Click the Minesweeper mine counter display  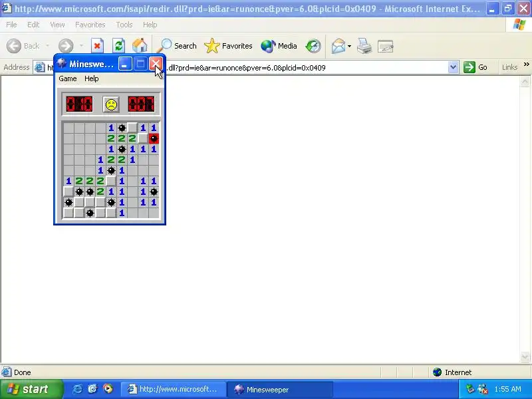pos(79,104)
